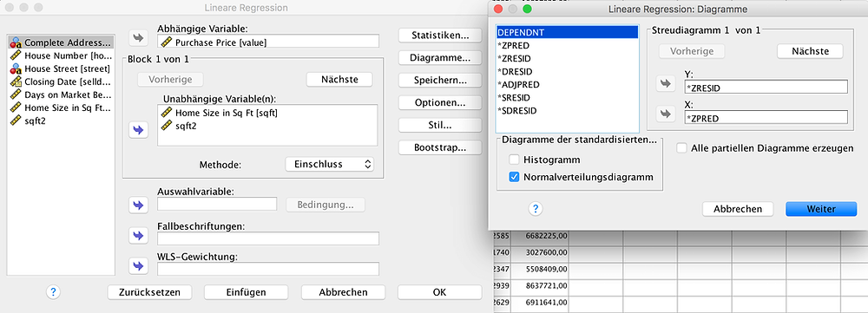Screen dimensions: 868x313
Task: Click the icon of Complete Address variable
Action: pos(16,42)
